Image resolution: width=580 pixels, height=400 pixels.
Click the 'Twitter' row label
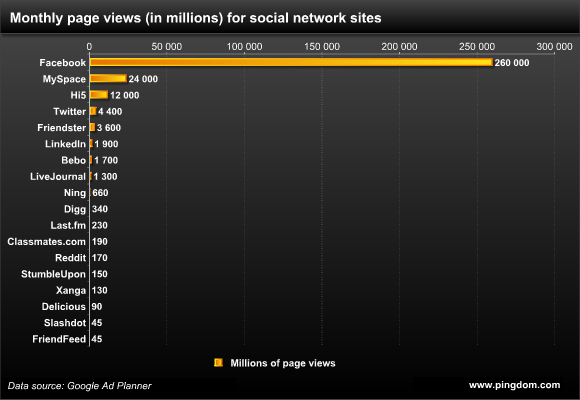[x=70, y=111]
